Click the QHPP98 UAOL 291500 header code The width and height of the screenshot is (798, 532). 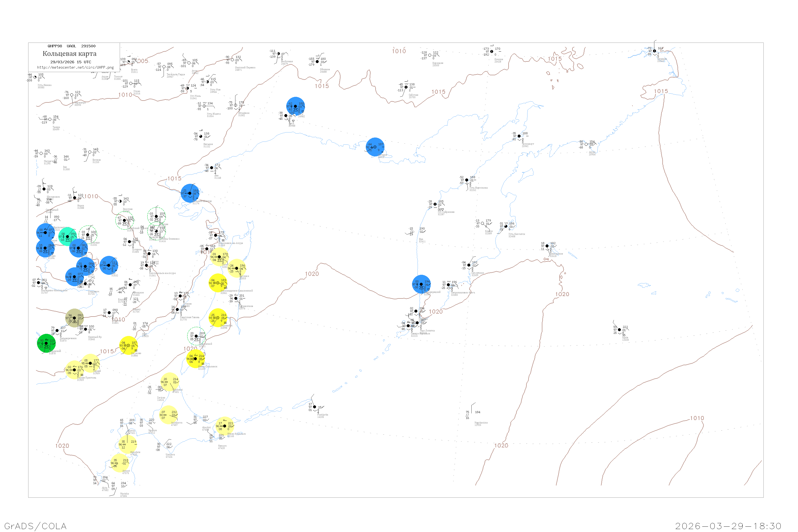(x=72, y=46)
